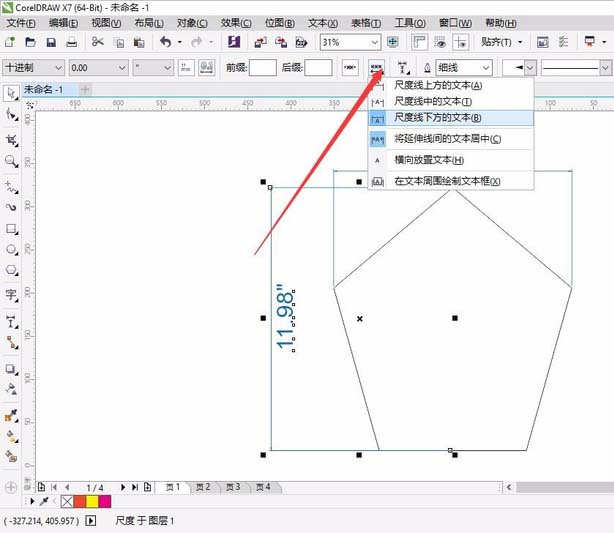Undo the last action

(166, 42)
